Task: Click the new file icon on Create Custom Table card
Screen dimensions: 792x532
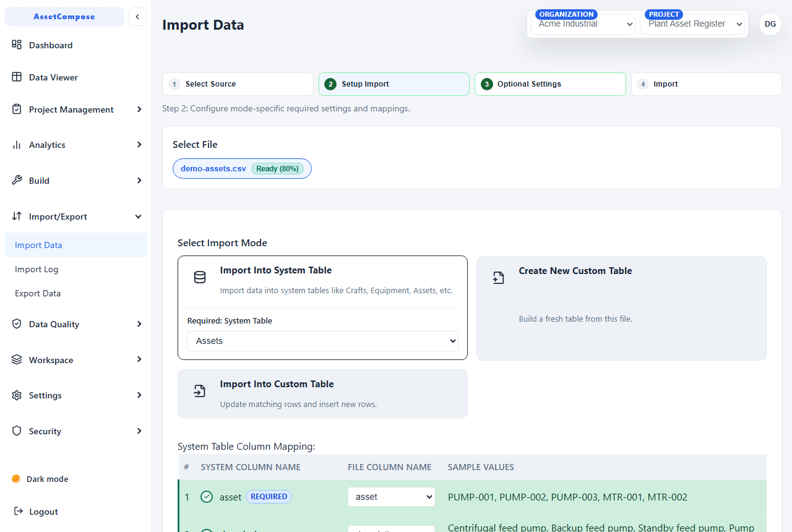Action: pos(499,278)
